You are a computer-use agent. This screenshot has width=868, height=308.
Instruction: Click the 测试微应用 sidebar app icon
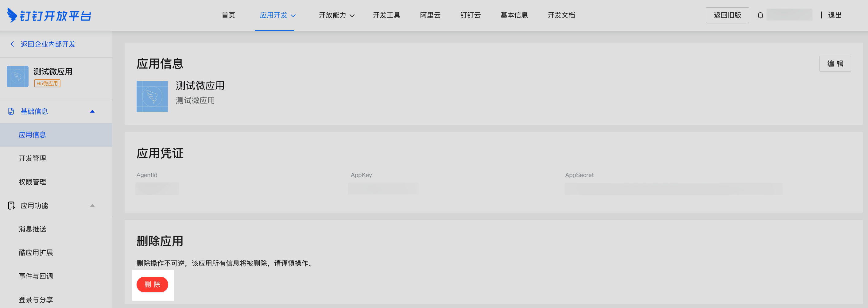click(x=17, y=76)
